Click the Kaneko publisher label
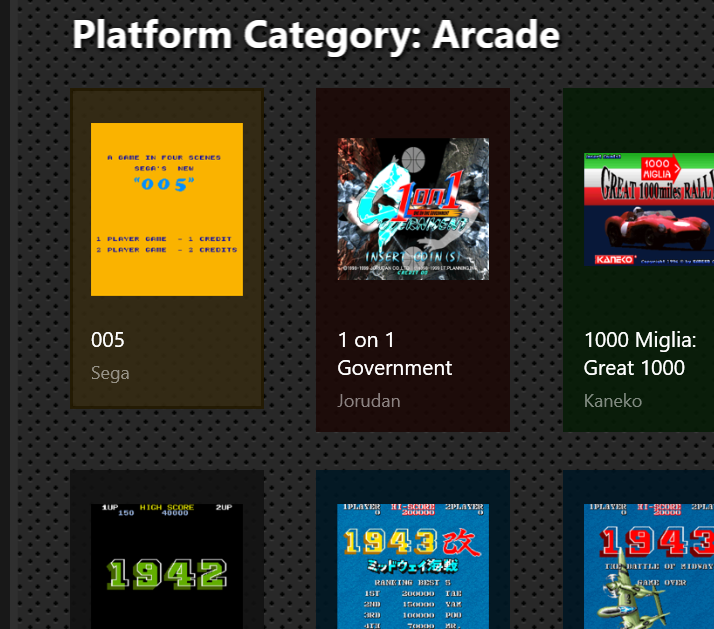Screen dimensions: 714x629 [613, 401]
